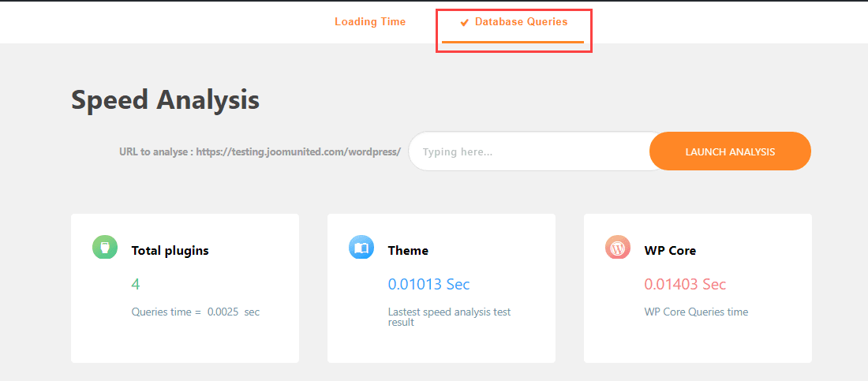This screenshot has width=868, height=381.
Task: Click 'Lastest speed analysis test result' description
Action: tap(450, 317)
